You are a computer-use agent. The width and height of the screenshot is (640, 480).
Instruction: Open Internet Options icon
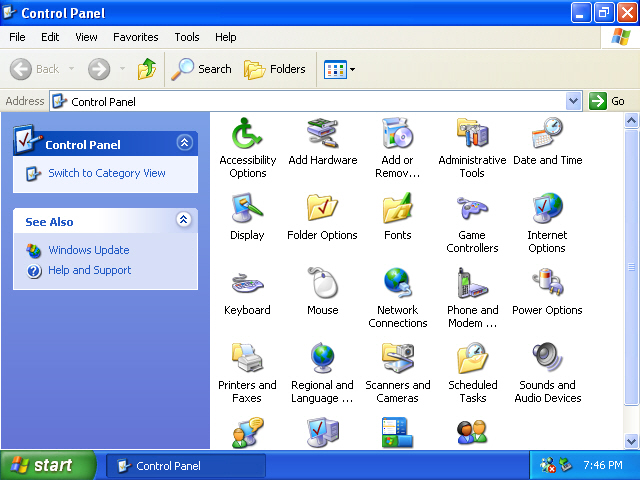547,208
